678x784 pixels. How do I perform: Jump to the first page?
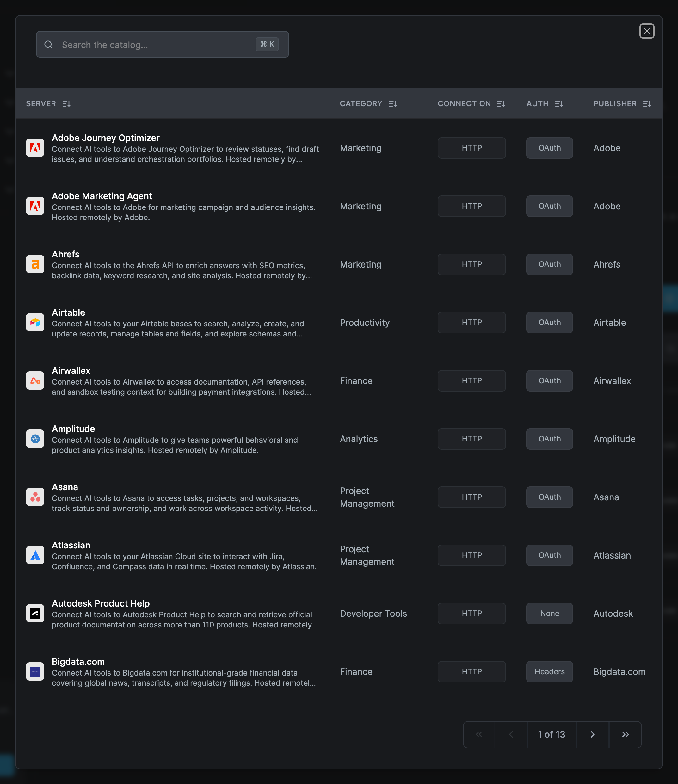pos(479,734)
